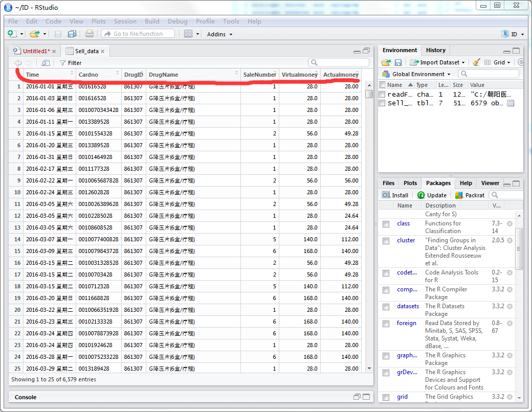The height and width of the screenshot is (412, 532).
Task: Click the broom clear workspace icon
Action: click(x=476, y=62)
